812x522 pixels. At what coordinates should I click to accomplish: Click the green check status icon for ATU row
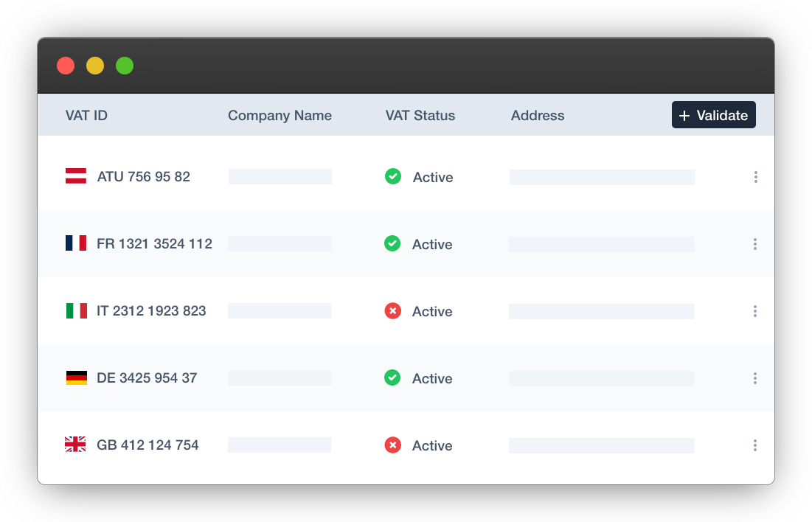393,176
